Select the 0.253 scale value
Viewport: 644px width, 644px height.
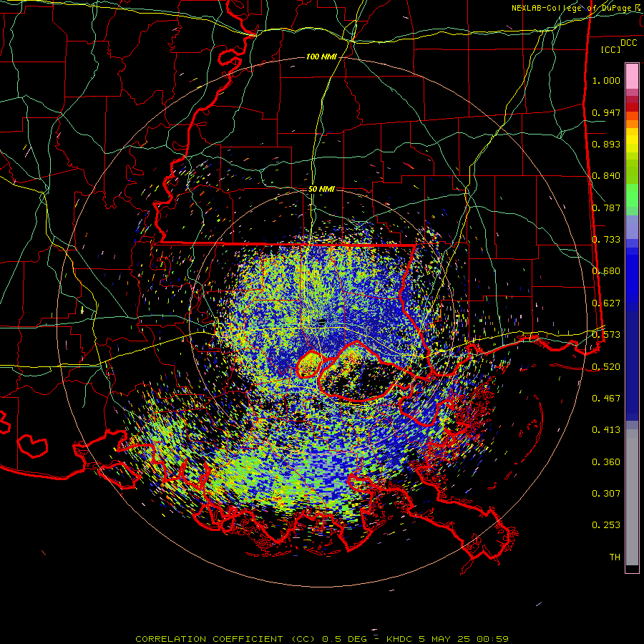(606, 525)
